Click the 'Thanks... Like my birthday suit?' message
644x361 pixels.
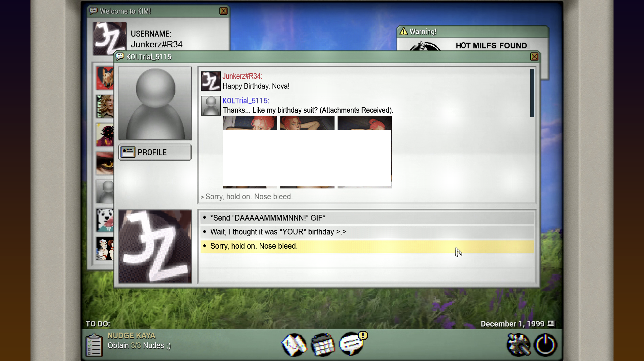pyautogui.click(x=308, y=110)
